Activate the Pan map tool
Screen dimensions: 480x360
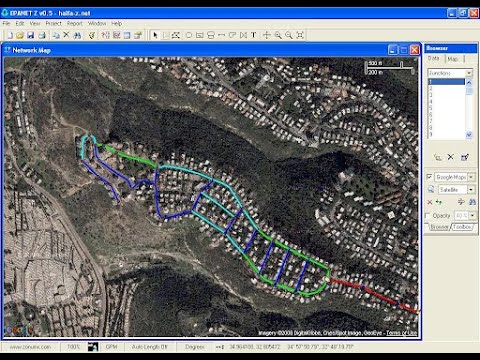point(267,35)
